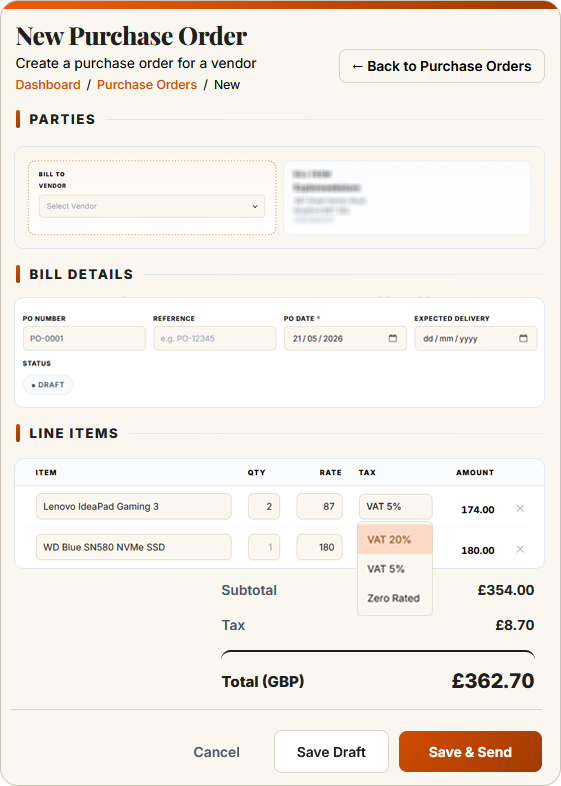The image size is (561, 786).
Task: Click the Total (GBP) label
Action: tap(263, 682)
